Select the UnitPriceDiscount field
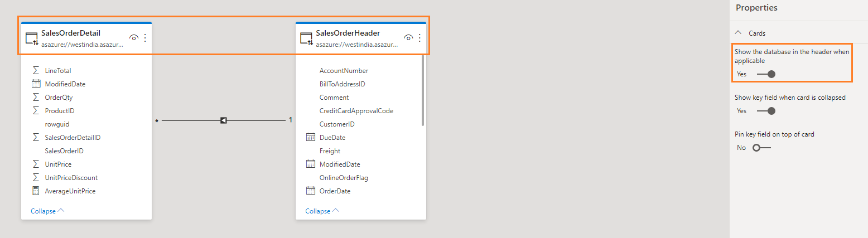 [71, 178]
